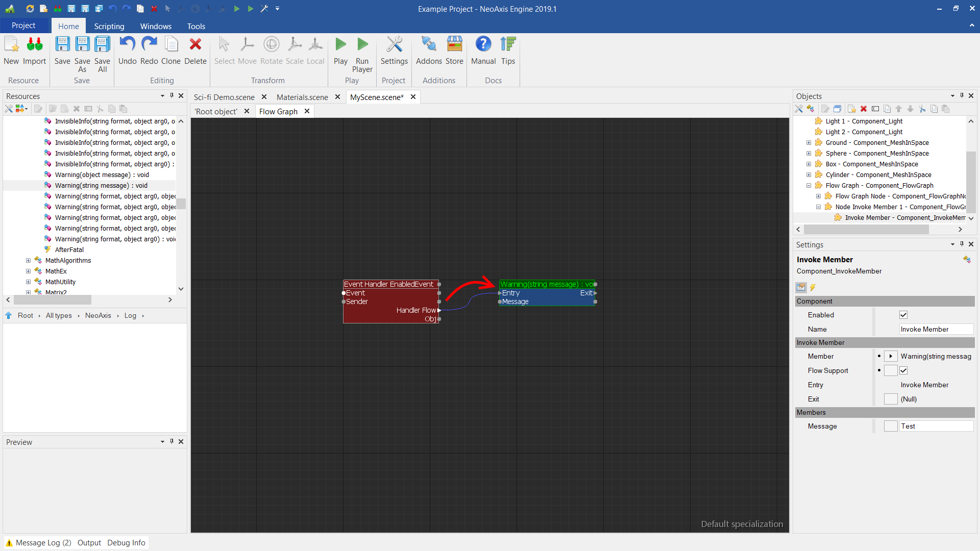Open project Settings from ribbon
Viewport: 980px width, 551px height.
click(x=394, y=45)
